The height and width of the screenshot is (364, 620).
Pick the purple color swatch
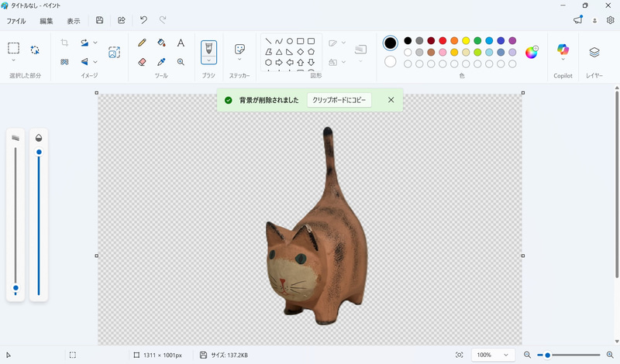point(512,40)
